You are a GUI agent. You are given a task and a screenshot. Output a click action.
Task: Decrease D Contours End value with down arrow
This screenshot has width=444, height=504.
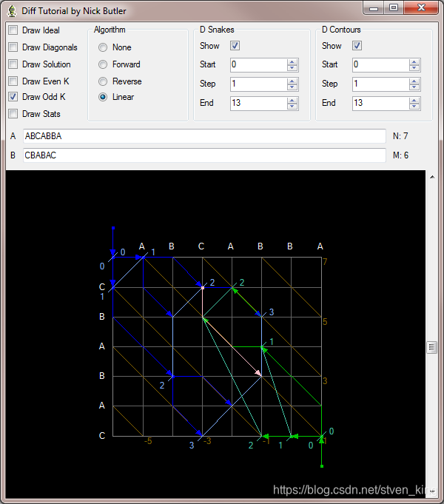tap(414, 107)
